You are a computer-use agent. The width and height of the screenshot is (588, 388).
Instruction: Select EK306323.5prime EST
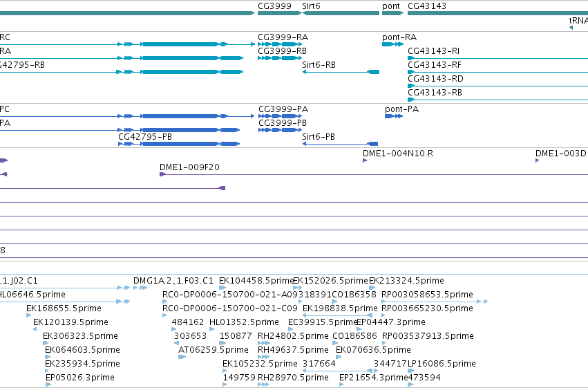pos(80,336)
